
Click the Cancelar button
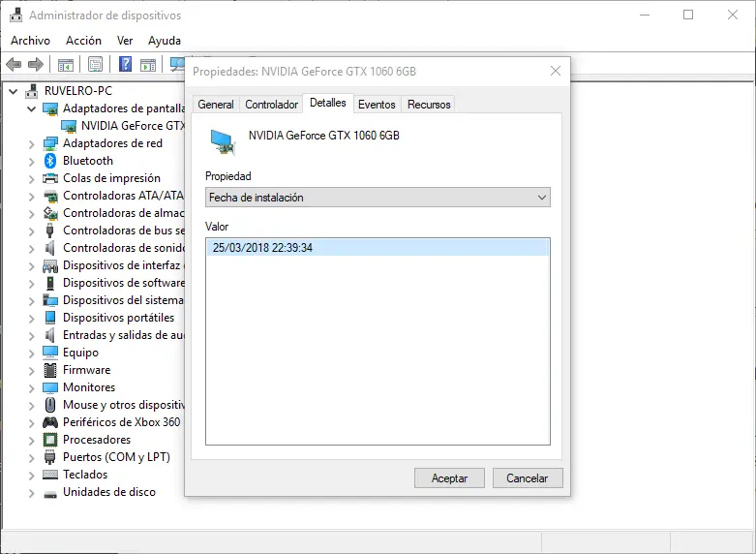tap(528, 478)
